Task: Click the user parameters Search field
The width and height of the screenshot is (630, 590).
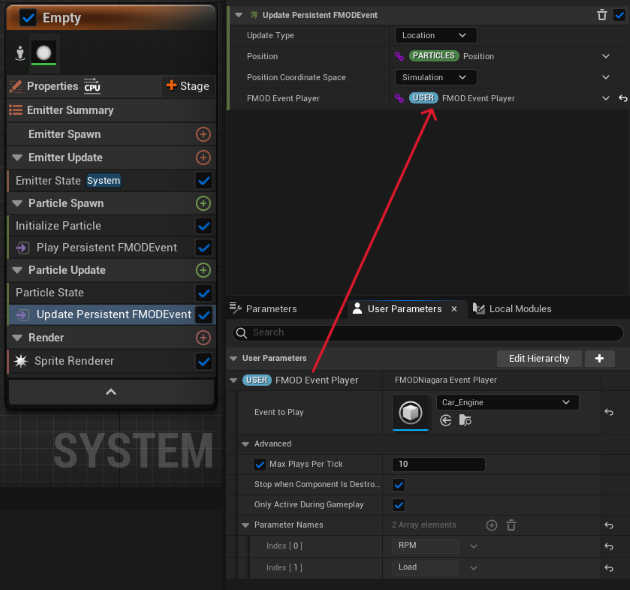Action: 428,333
